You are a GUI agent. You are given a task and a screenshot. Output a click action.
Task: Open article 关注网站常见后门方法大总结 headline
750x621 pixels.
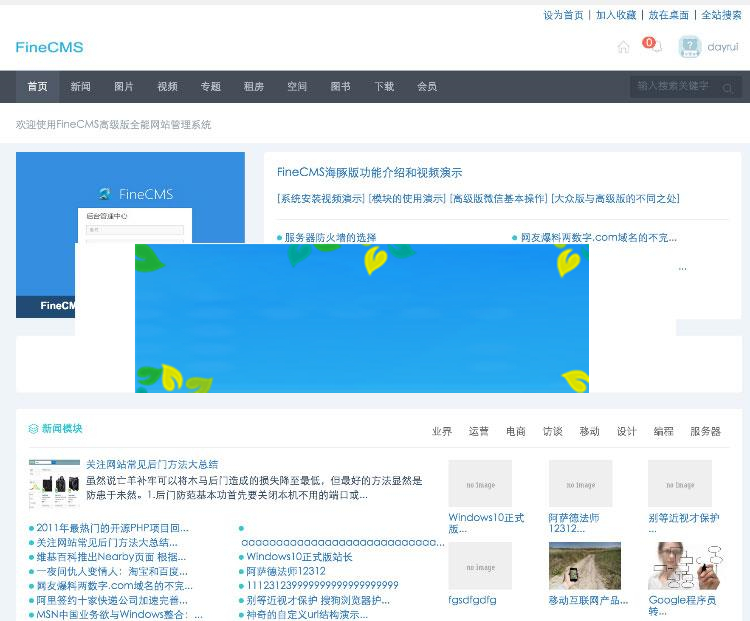[x=152, y=465]
